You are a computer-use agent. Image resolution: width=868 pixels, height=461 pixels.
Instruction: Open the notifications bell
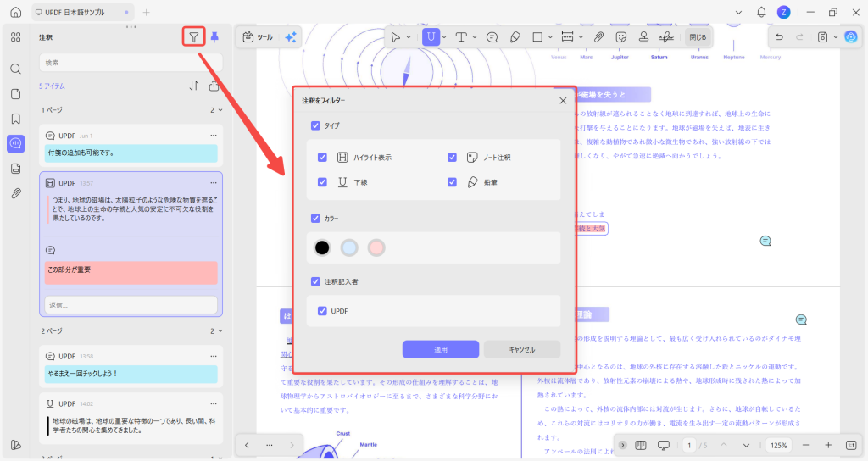pos(762,12)
